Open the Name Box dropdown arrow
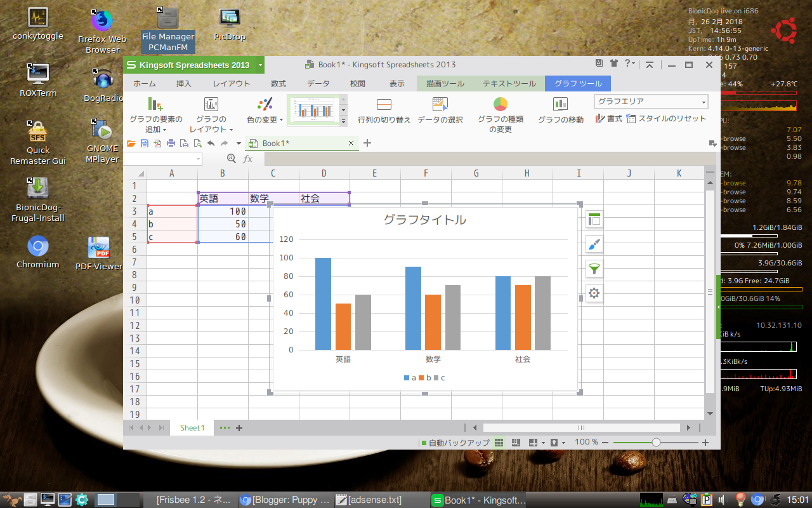This screenshot has width=812, height=508. [x=199, y=159]
